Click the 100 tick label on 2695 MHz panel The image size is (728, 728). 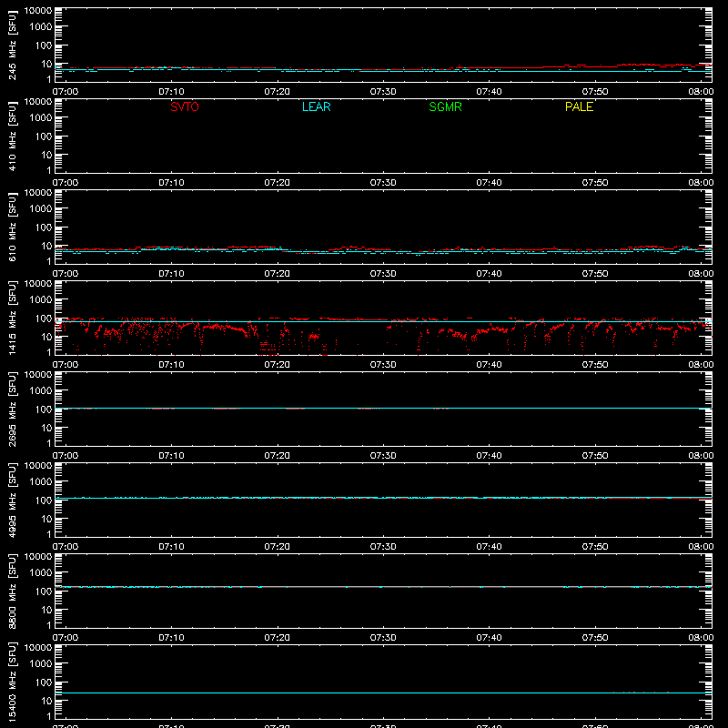click(44, 409)
